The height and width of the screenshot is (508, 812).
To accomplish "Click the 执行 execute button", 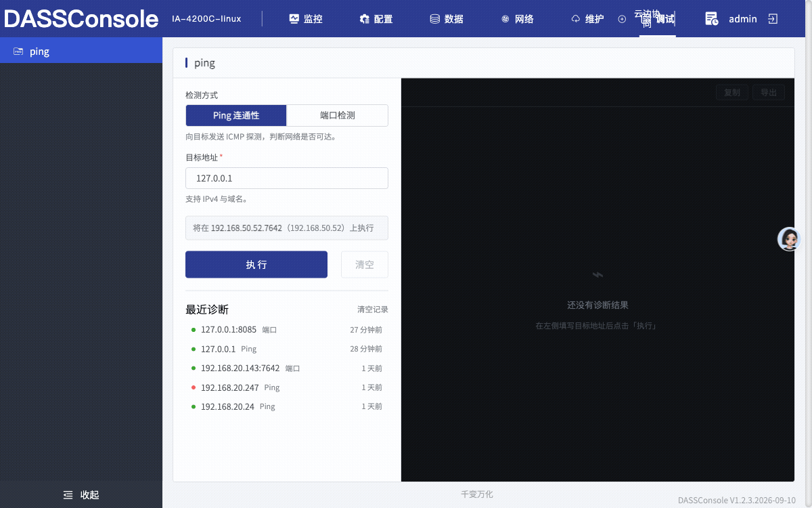I will 256,265.
